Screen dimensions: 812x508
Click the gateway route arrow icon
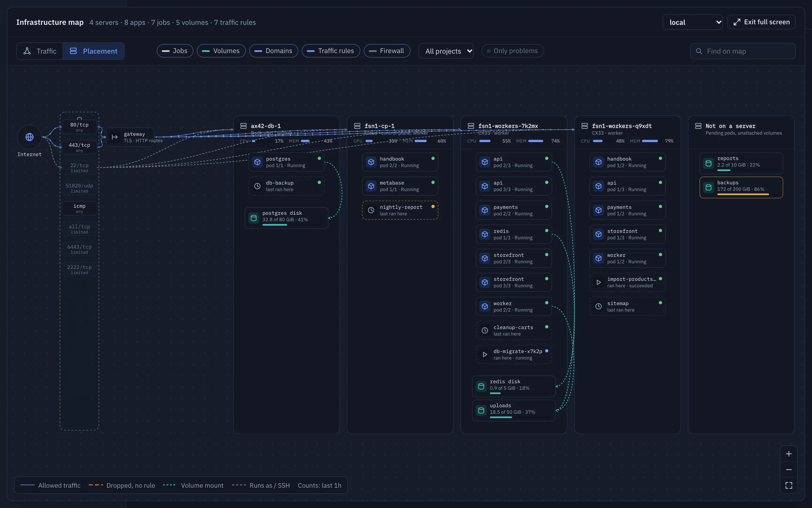pyautogui.click(x=115, y=137)
